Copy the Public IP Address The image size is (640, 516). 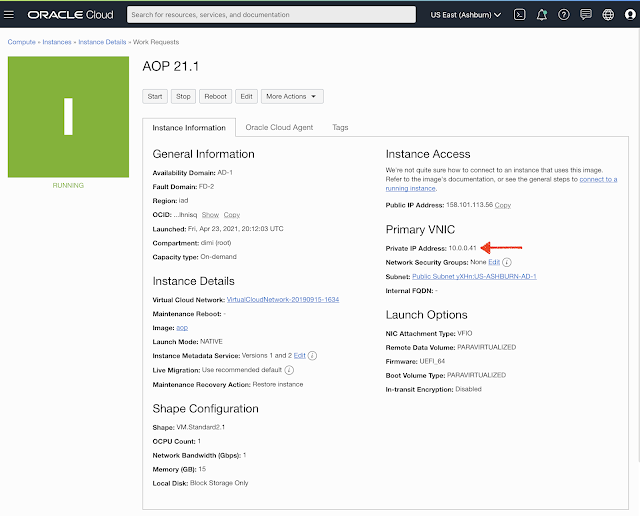pyautogui.click(x=502, y=205)
